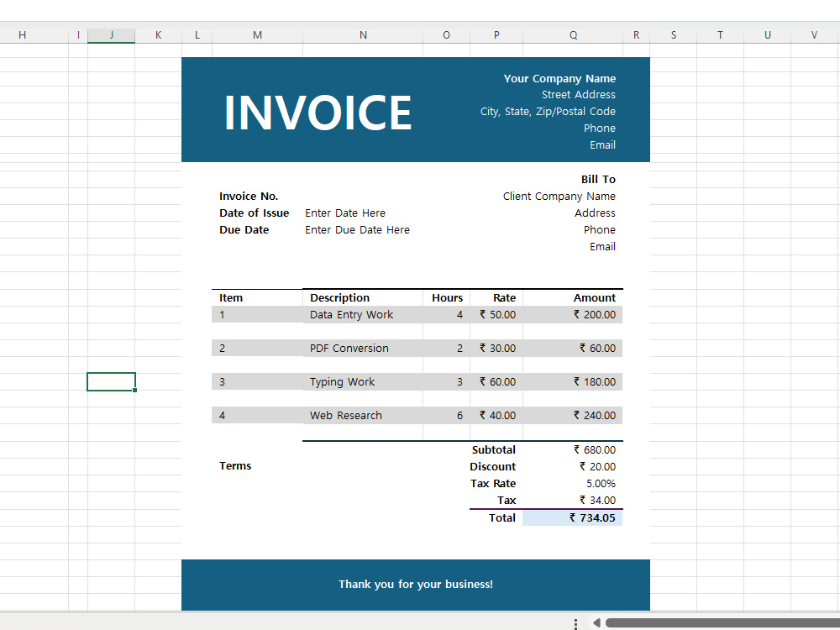This screenshot has height=630, width=840.
Task: Click the INVOICE title cell
Action: click(318, 113)
